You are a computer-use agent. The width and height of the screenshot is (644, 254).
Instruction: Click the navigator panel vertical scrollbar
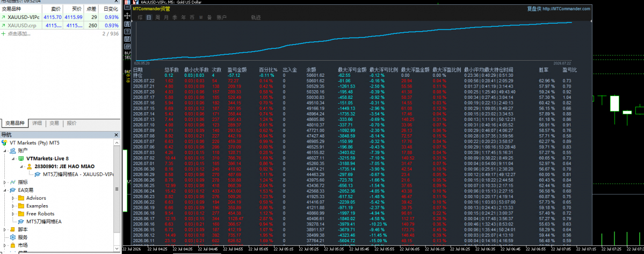click(x=117, y=195)
